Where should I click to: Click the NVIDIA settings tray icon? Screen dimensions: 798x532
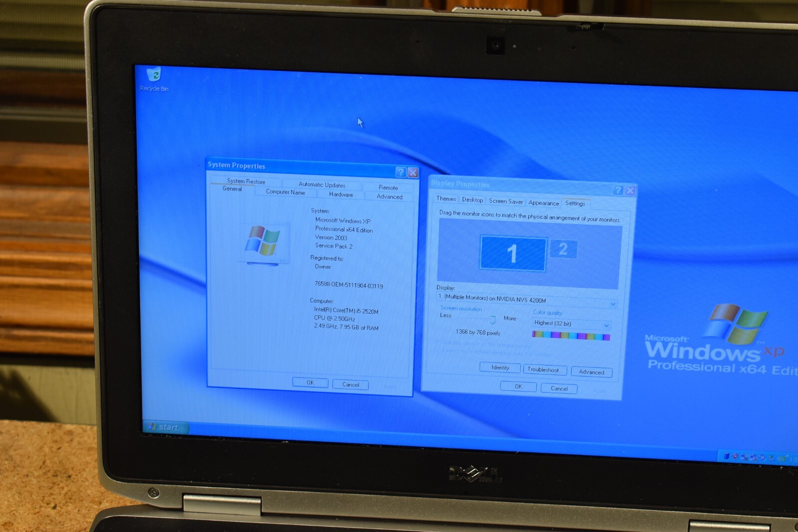[x=783, y=458]
